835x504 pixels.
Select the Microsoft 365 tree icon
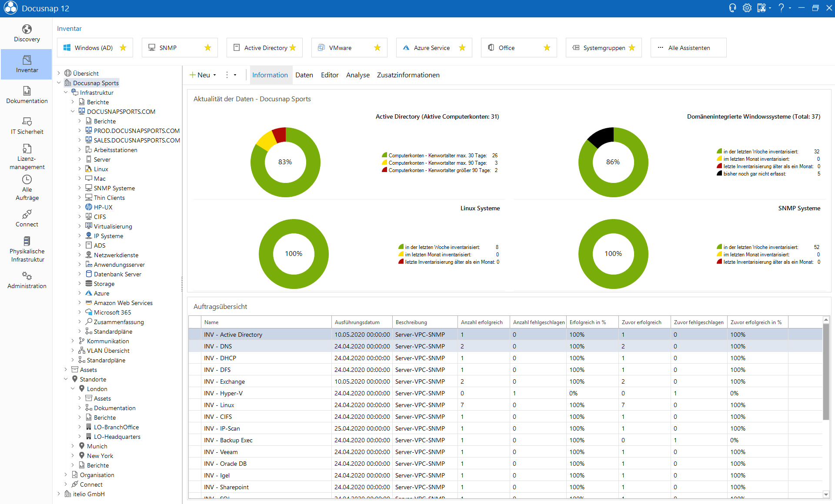click(x=89, y=312)
